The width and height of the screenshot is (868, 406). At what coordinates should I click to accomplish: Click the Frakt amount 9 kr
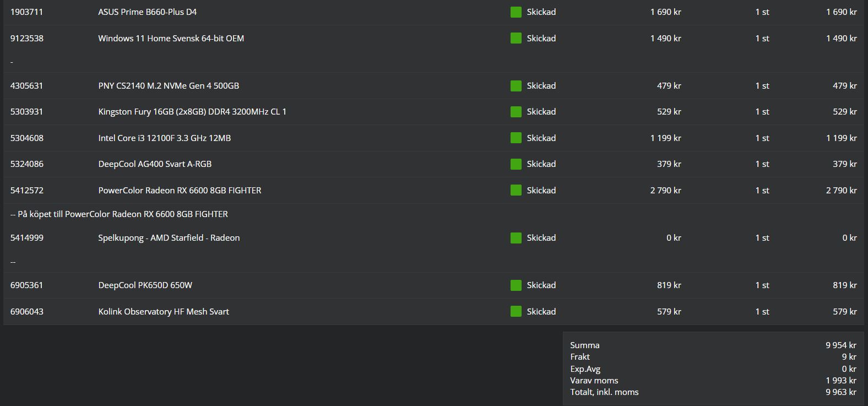point(849,357)
